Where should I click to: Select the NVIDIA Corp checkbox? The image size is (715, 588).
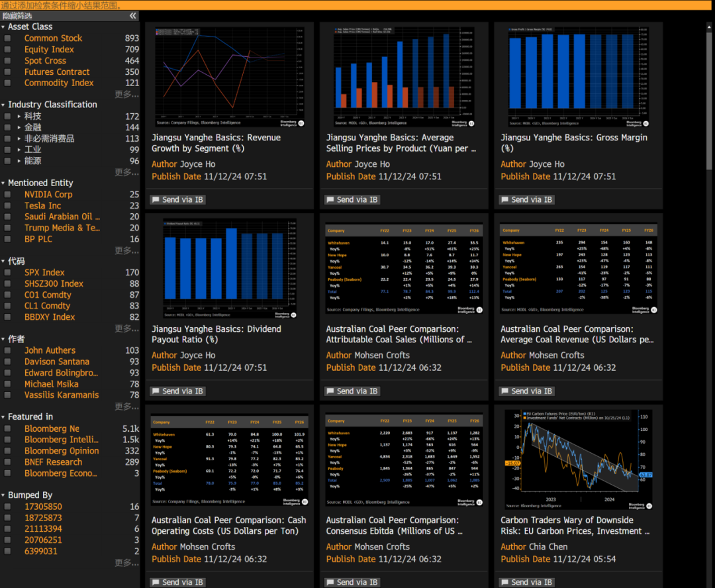pyautogui.click(x=7, y=194)
